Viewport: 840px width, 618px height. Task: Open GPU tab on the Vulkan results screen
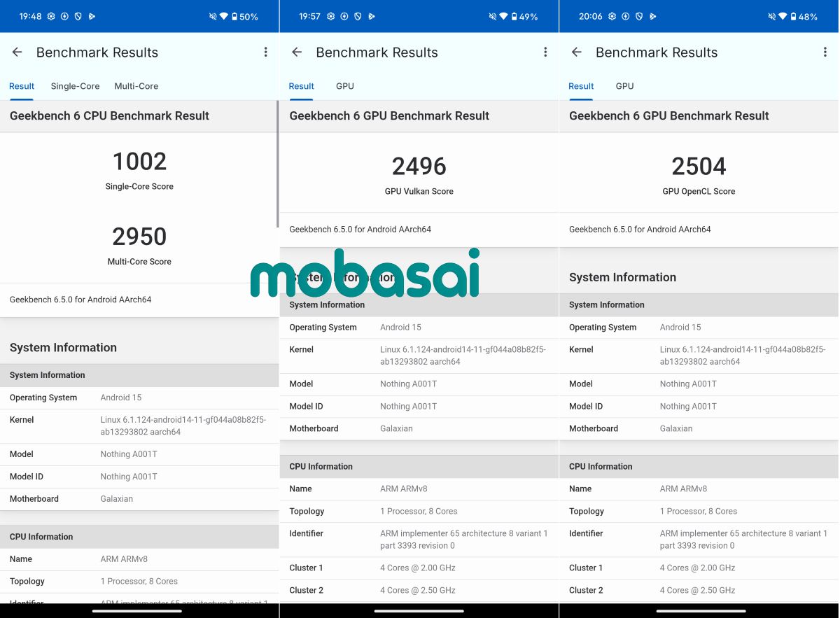345,86
